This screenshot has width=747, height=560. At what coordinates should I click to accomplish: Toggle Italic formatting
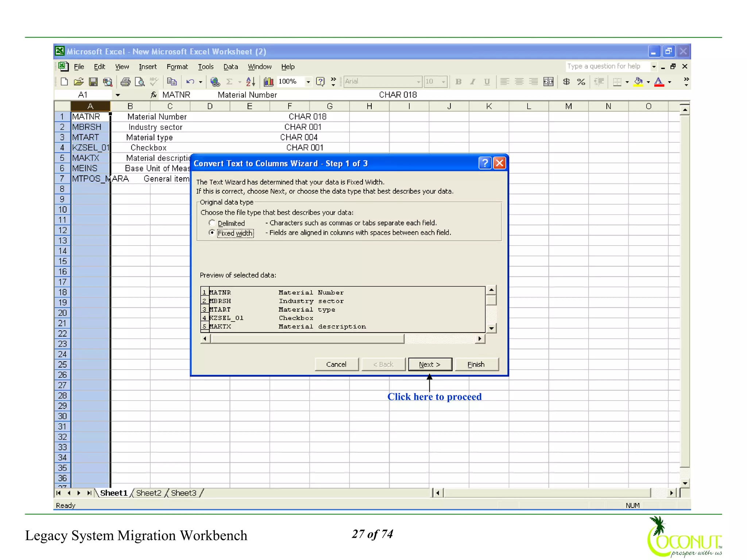pyautogui.click(x=473, y=82)
